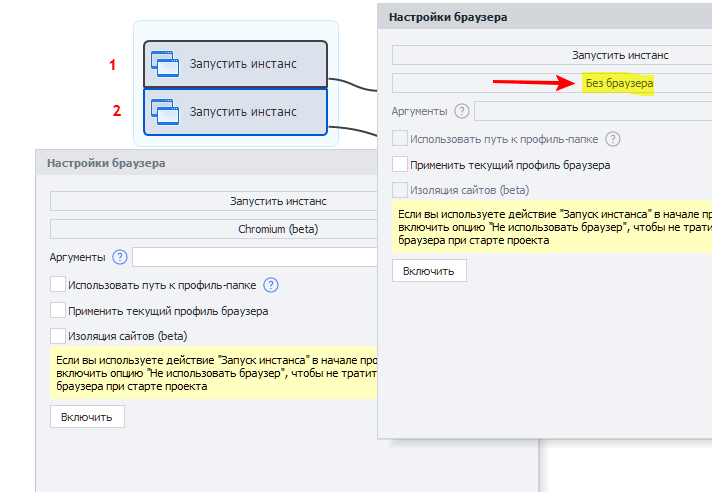Screen dimensions: 712x492
Task: Check 'Применить текущий профиль браузера' in left panel
Action: 58,310
